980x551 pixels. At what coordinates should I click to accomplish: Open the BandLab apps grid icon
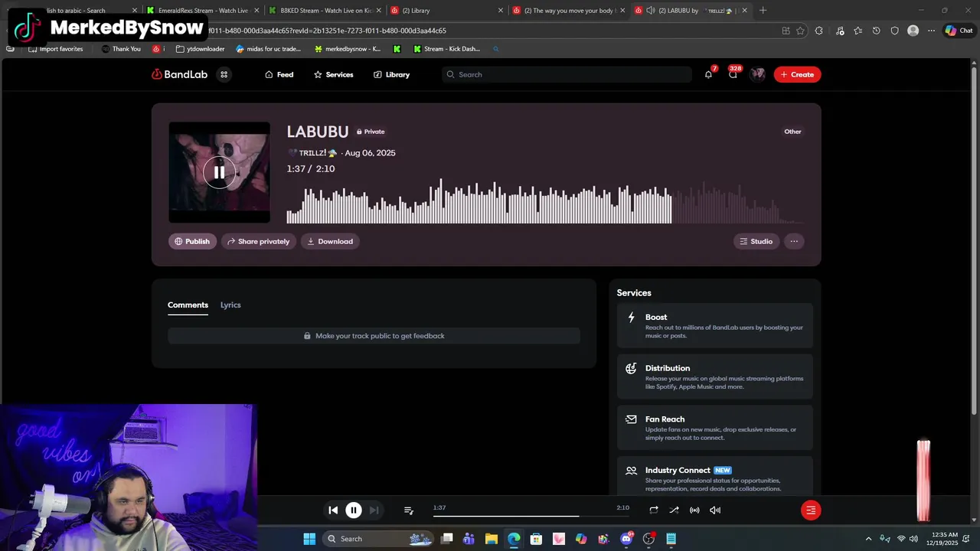(224, 74)
